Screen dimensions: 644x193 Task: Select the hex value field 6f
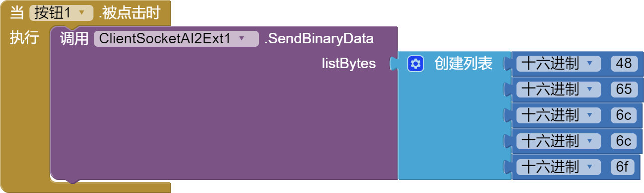click(622, 167)
